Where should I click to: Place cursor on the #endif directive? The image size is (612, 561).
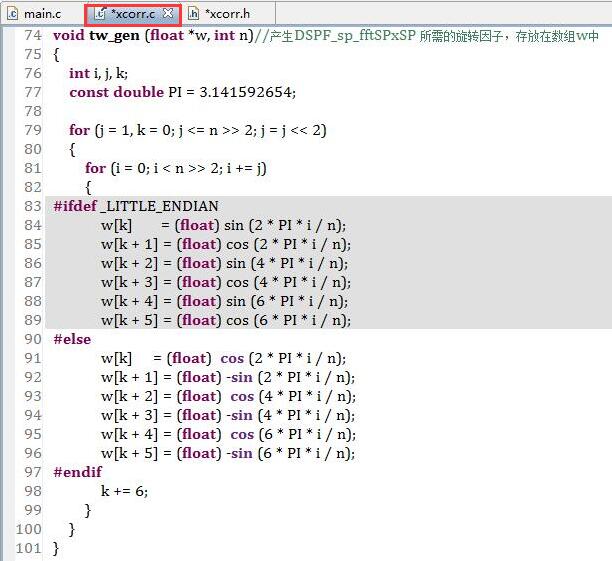(x=78, y=472)
